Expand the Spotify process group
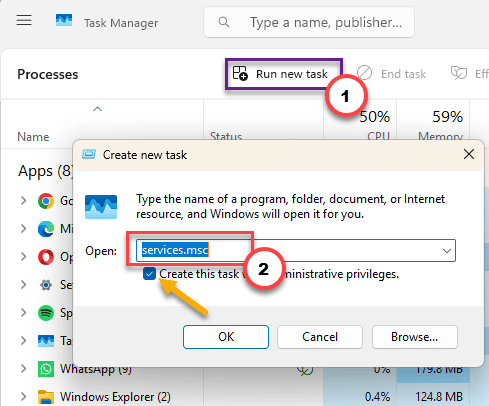Image resolution: width=489 pixels, height=406 pixels. coord(24,313)
